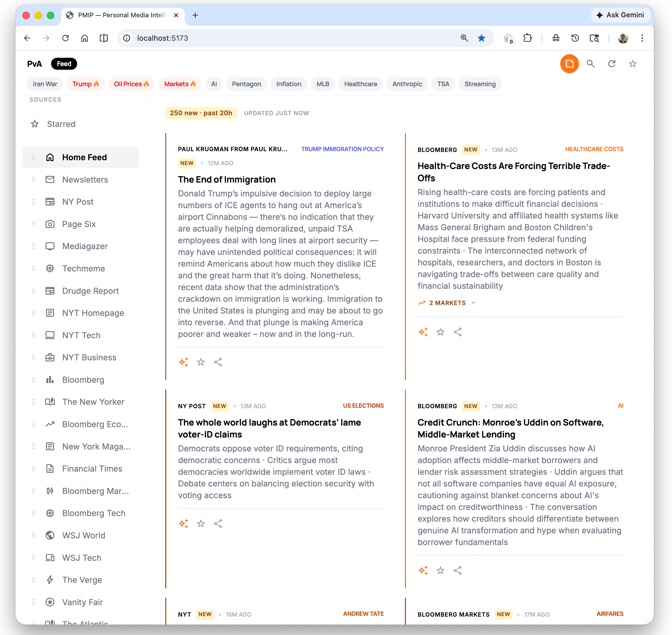
Task: Open search with the magnifier icon
Action: pos(590,64)
